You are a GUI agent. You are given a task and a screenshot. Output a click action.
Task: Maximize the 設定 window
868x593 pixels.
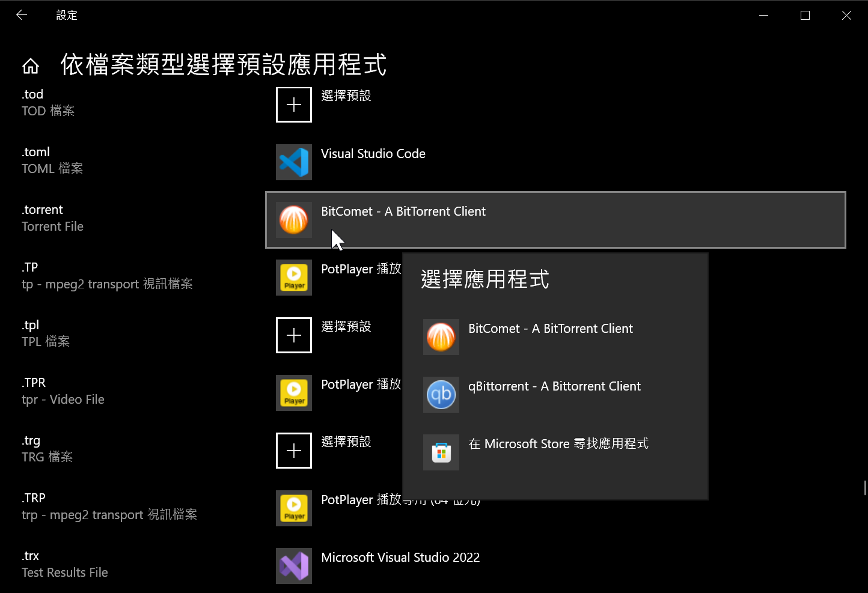(805, 15)
